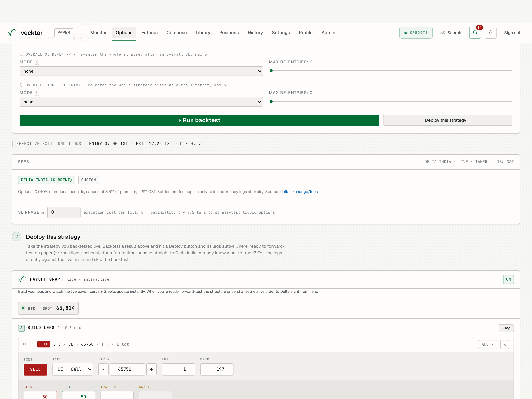Go to the Futures tab
Viewport: 532px width, 399px height.
[x=149, y=33]
